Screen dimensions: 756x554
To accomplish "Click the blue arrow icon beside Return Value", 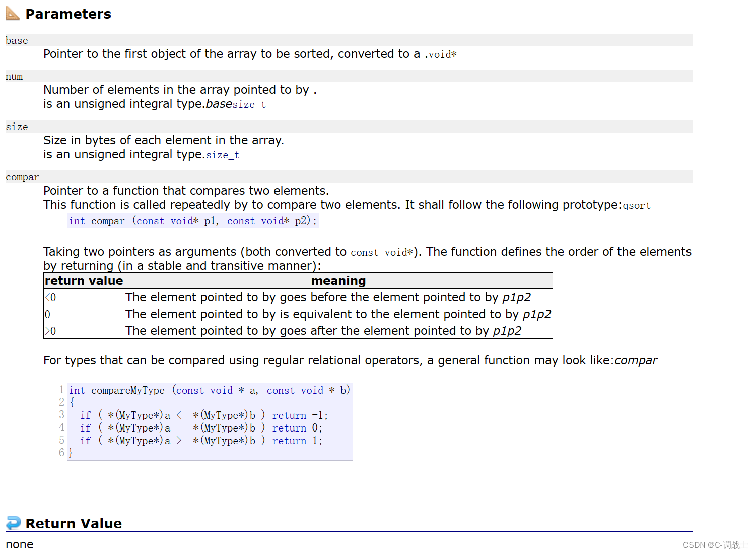I will (x=13, y=523).
